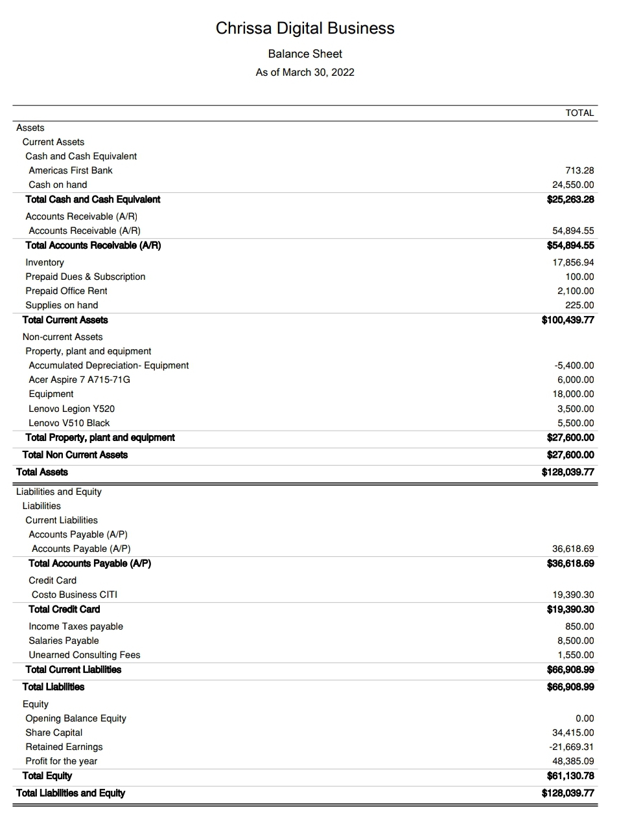Click the Total Cash and Cash Equivalent label
Screen dimensions: 619x840
pos(93,199)
